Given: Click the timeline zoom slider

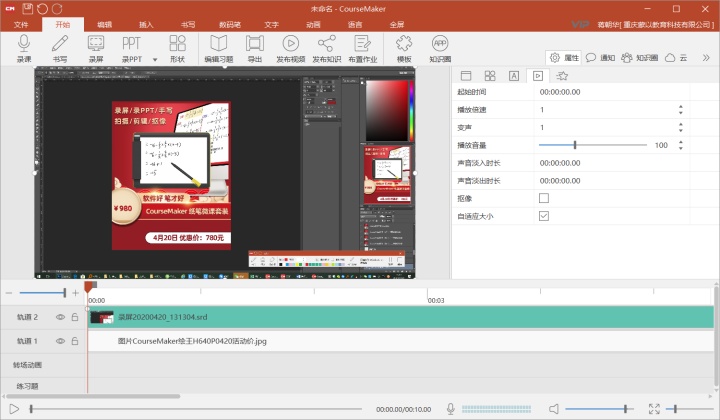Looking at the screenshot, I should pyautogui.click(x=42, y=293).
